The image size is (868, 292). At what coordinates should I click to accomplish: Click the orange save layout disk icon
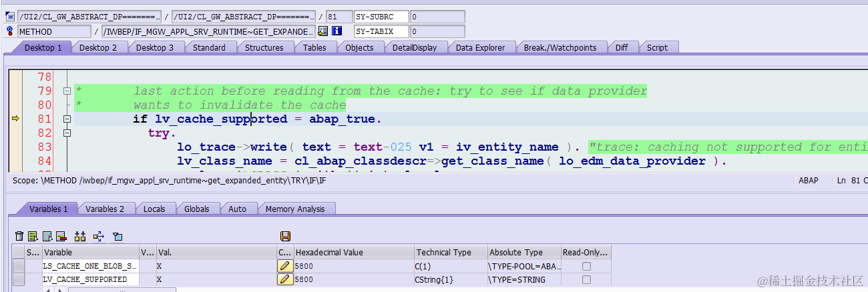(285, 236)
